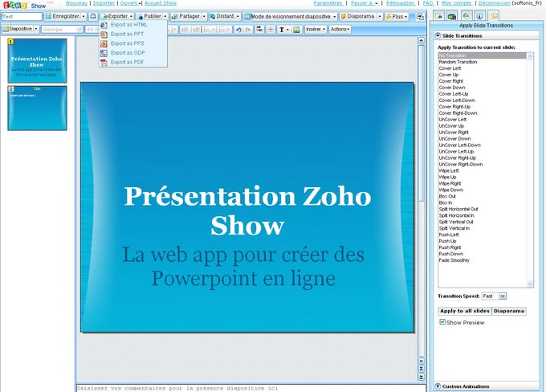The image size is (546, 392).
Task: Click the text box T icon
Action: click(x=281, y=30)
